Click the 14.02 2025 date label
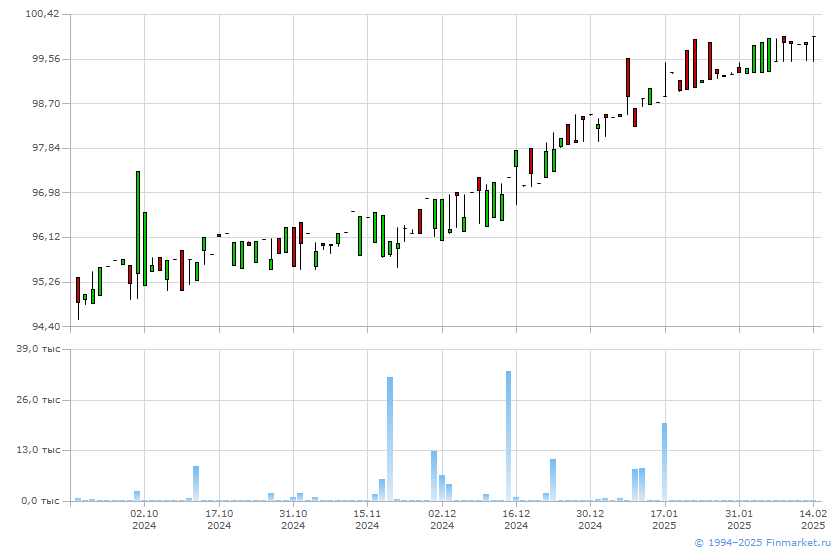 pyautogui.click(x=813, y=519)
